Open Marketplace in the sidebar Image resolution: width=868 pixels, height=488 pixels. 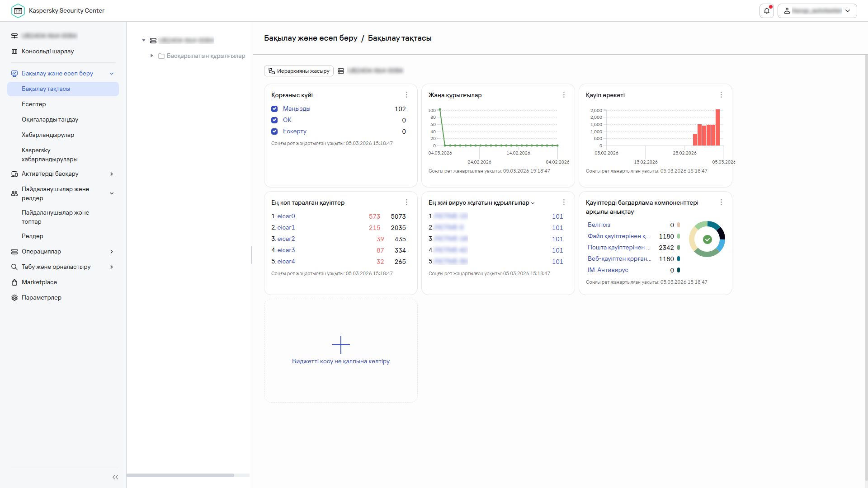pyautogui.click(x=39, y=282)
